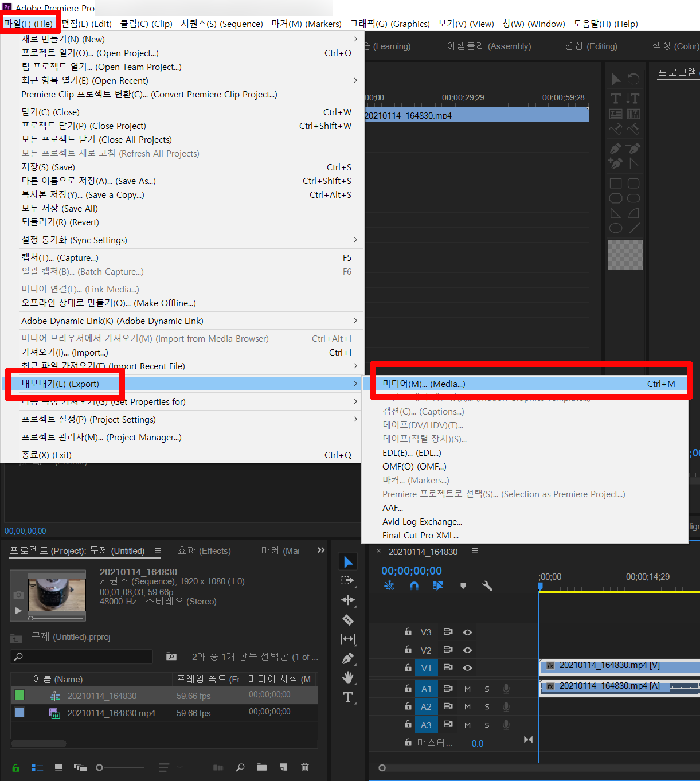Enable voice-over record on A3
This screenshot has height=781, width=700.
click(x=506, y=725)
